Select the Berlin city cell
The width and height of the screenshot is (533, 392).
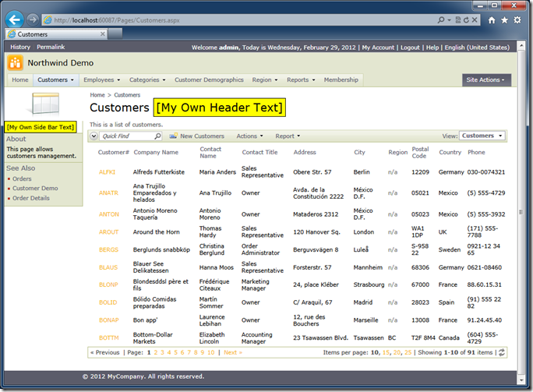point(362,172)
